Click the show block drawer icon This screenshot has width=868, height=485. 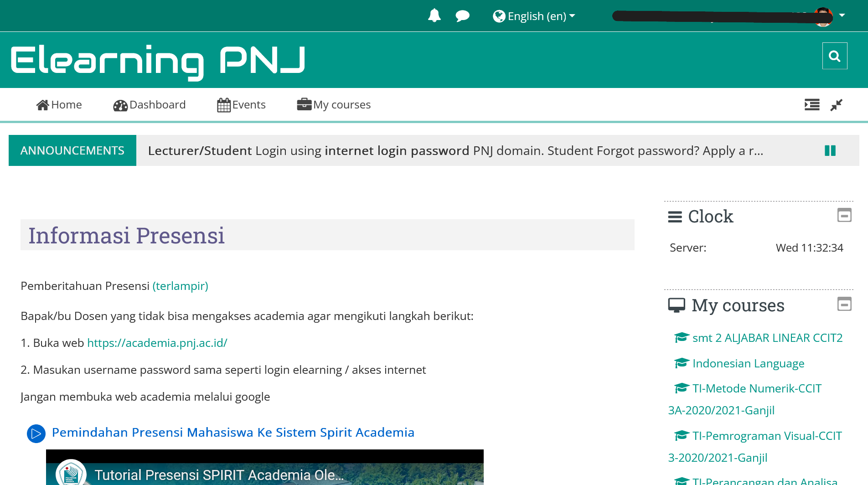pos(811,105)
